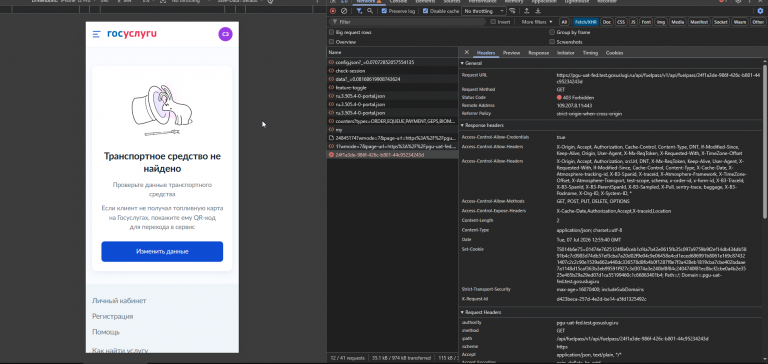Image resolution: width=768 pixels, height=364 pixels.
Task: Select data?_=0.08 request row
Action: point(392,79)
